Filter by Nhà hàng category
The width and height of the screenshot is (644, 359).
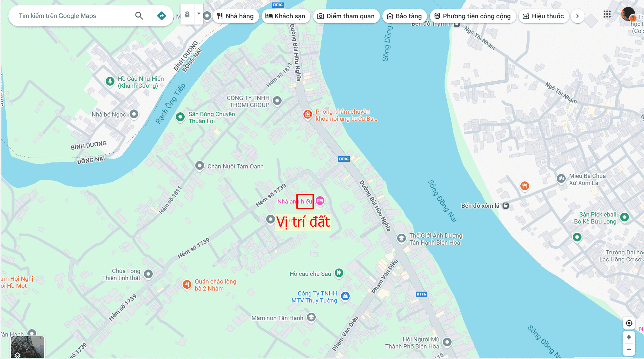pos(236,16)
